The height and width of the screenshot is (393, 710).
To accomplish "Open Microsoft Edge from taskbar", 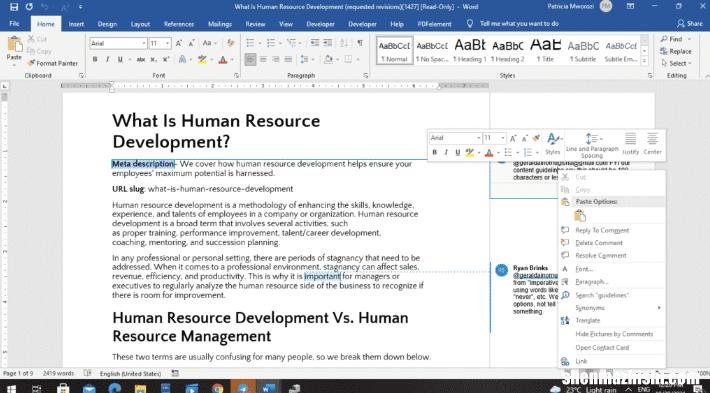I will tap(115, 388).
